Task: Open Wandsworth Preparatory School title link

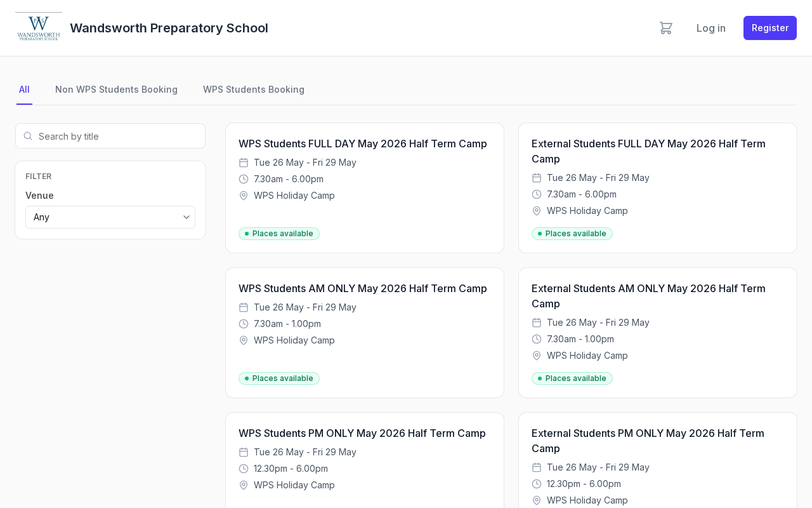Action: click(x=169, y=28)
